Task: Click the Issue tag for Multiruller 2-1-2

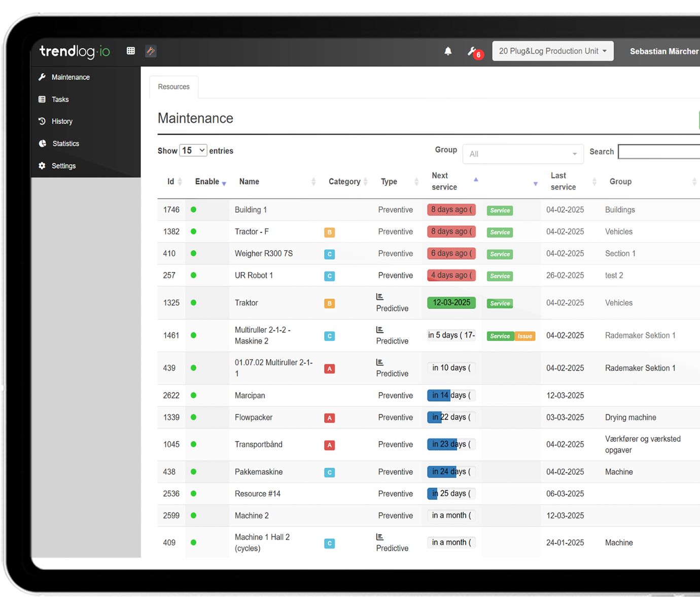Action: [x=525, y=336]
